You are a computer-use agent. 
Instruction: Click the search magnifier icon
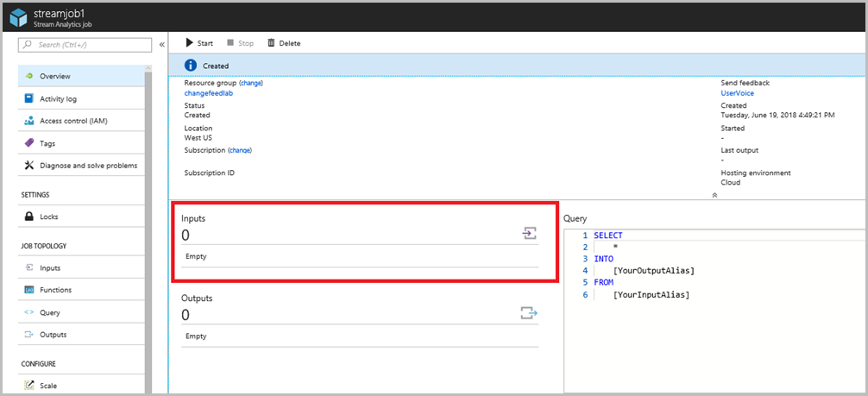27,44
